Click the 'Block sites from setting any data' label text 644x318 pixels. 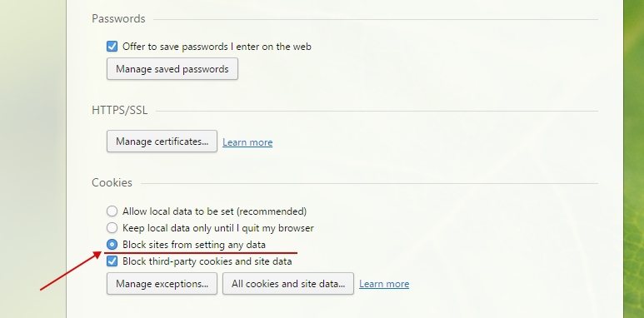pos(194,245)
